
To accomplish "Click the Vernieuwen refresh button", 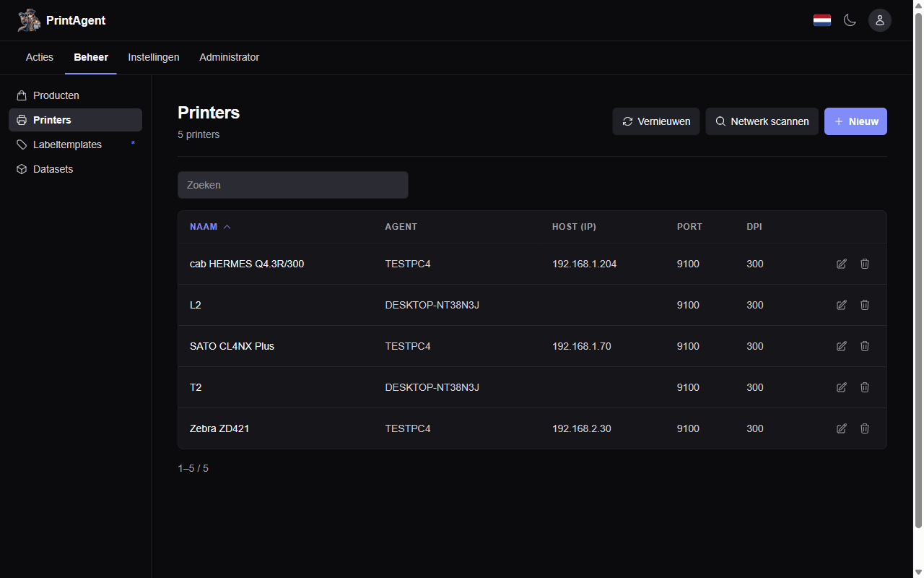I will click(656, 121).
